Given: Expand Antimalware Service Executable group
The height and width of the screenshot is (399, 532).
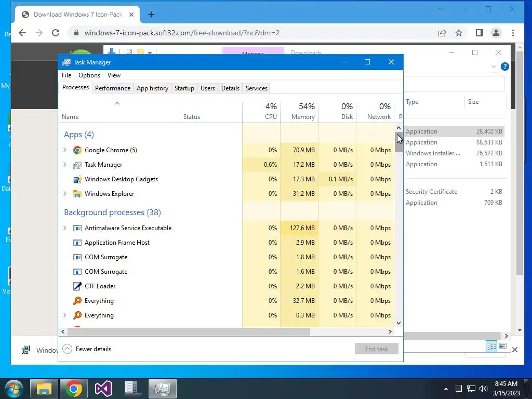Looking at the screenshot, I should click(x=65, y=228).
